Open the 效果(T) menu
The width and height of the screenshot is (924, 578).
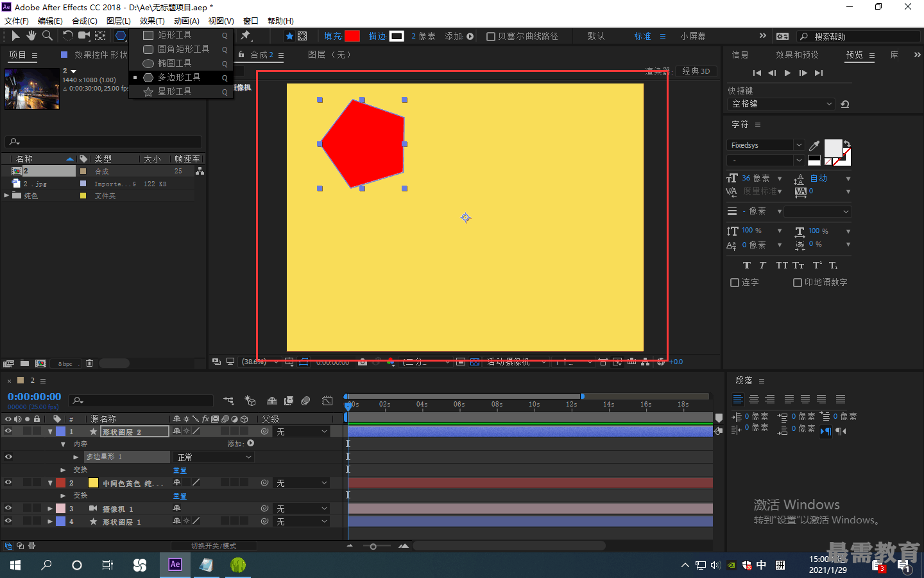[x=152, y=21]
